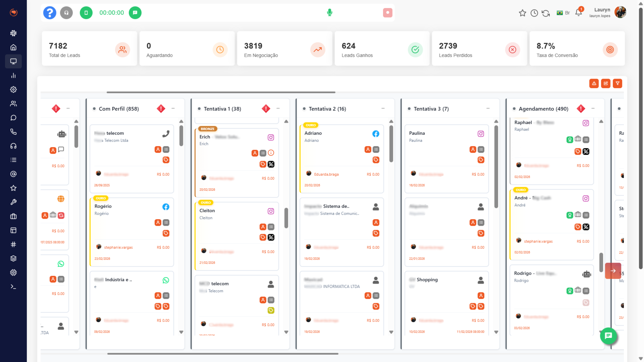This screenshot has width=644, height=362.
Task: Click the bottom horizontal board scrollbar
Action: (223, 354)
